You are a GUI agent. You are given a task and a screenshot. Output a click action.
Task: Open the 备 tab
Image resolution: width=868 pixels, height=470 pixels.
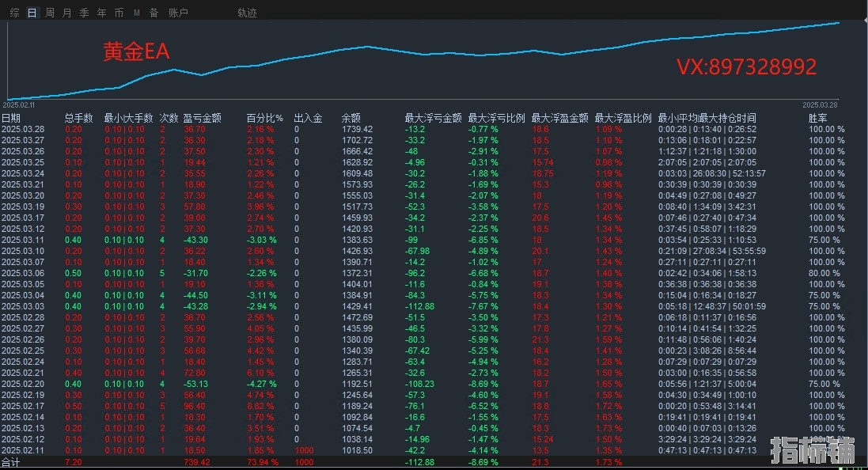pyautogui.click(x=153, y=13)
